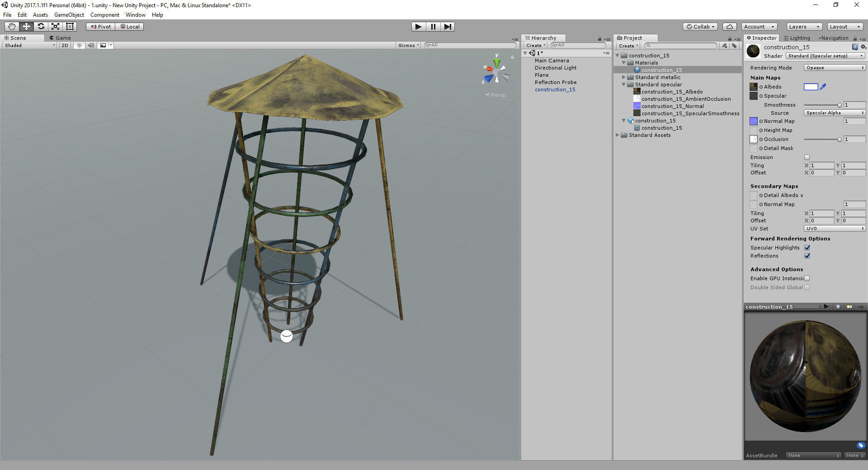
Task: Select the Hand tool
Action: [12, 27]
